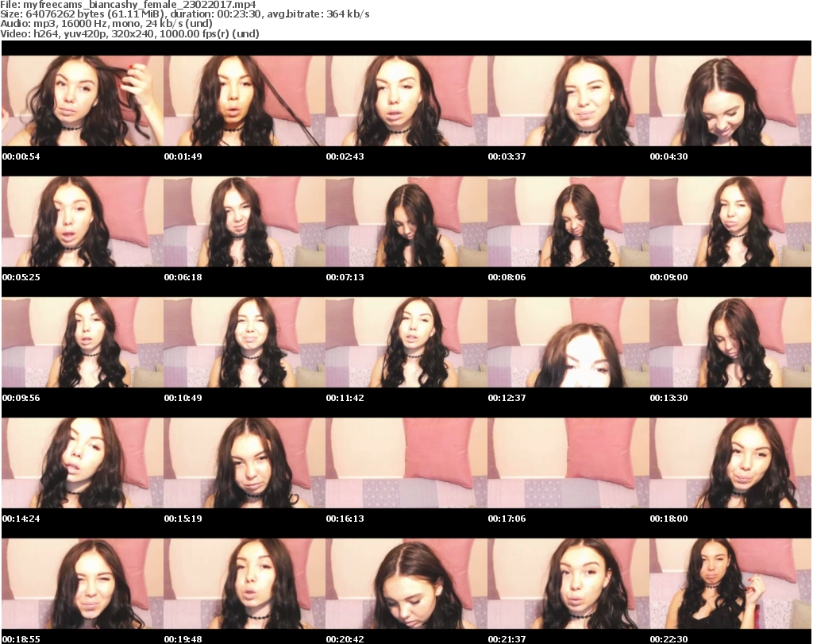This screenshot has width=813, height=644.
Task: Click the thumbnail above timestamp 00:13:30
Action: click(730, 342)
